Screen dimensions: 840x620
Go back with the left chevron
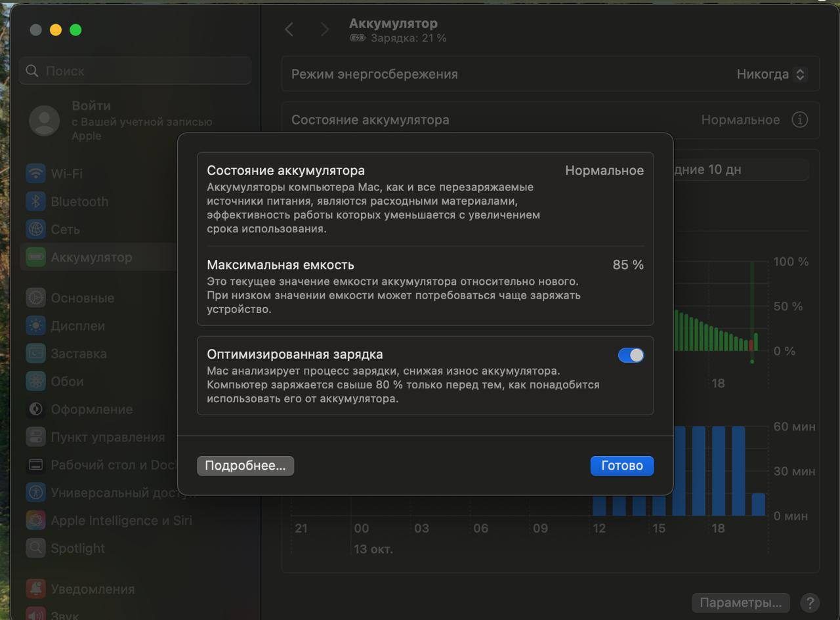(289, 30)
